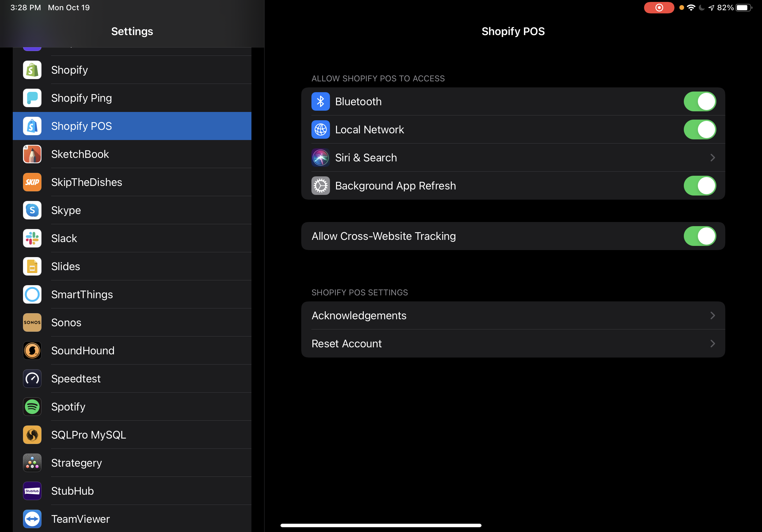Screen dimensions: 762x532
Task: Choose Spotify from the app list
Action: [x=132, y=407]
